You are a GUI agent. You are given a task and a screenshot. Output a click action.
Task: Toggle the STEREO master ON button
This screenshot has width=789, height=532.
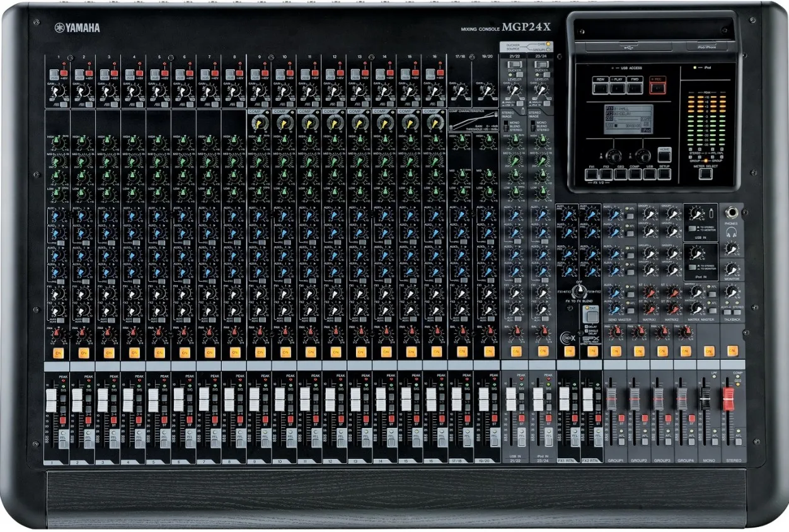click(732, 351)
